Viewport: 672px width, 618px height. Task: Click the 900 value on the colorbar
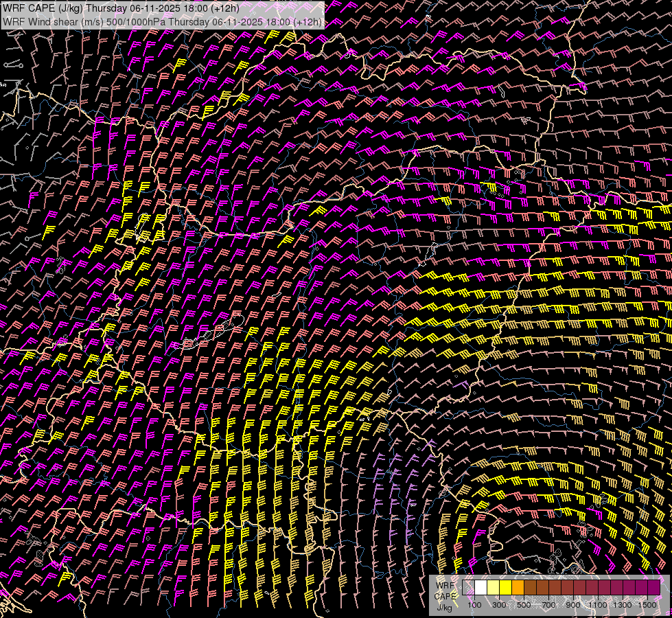tap(573, 605)
